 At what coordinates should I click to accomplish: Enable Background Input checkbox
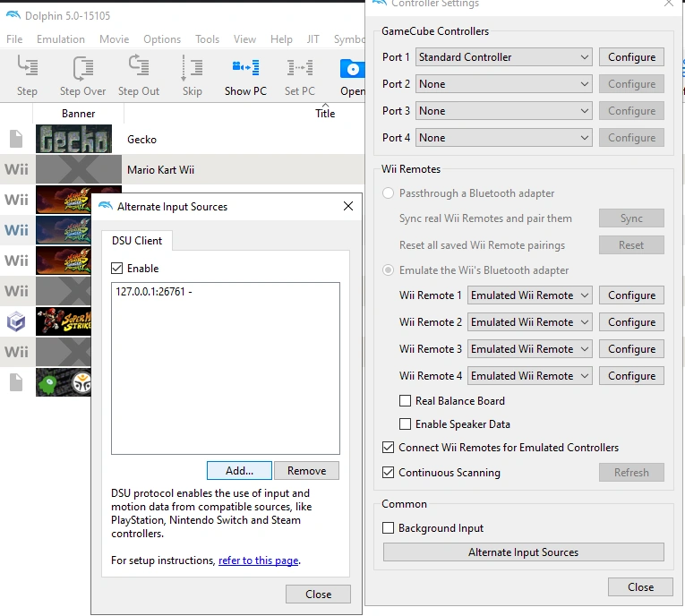point(388,527)
